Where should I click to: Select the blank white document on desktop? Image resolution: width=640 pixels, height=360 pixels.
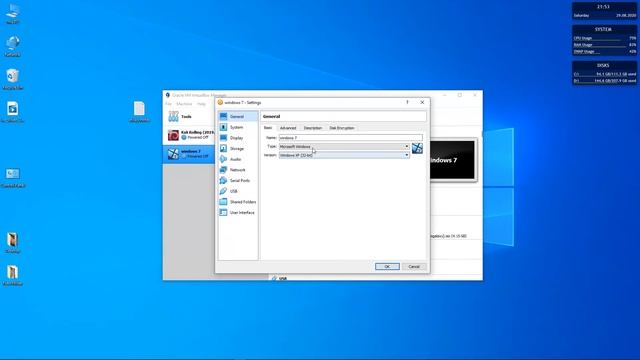coord(139,111)
